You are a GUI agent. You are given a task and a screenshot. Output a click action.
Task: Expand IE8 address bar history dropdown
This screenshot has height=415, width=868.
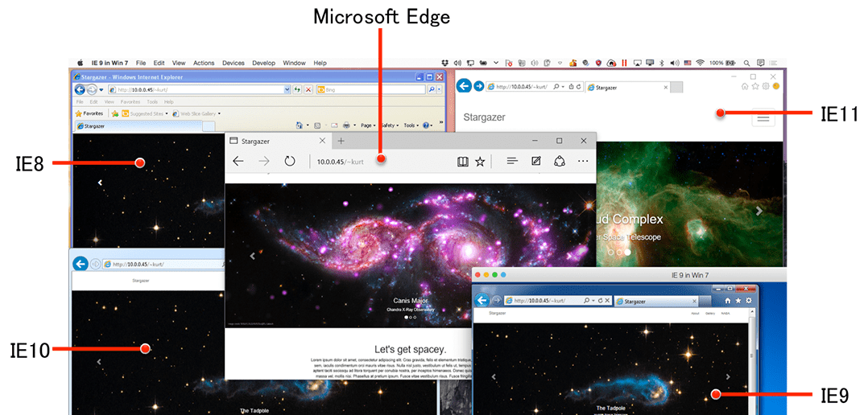pyautogui.click(x=287, y=89)
